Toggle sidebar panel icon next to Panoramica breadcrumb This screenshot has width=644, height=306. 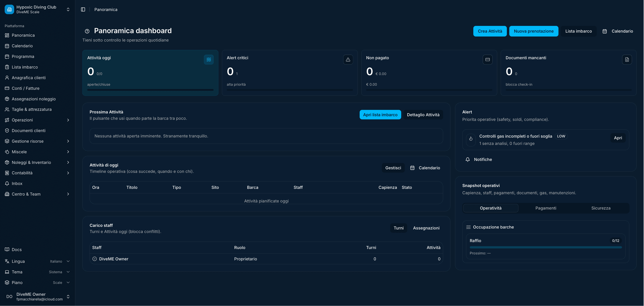click(83, 9)
